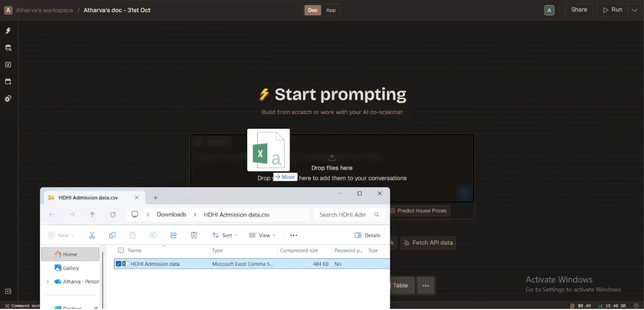Click the Share icon in Explorer toolbar

(x=173, y=235)
